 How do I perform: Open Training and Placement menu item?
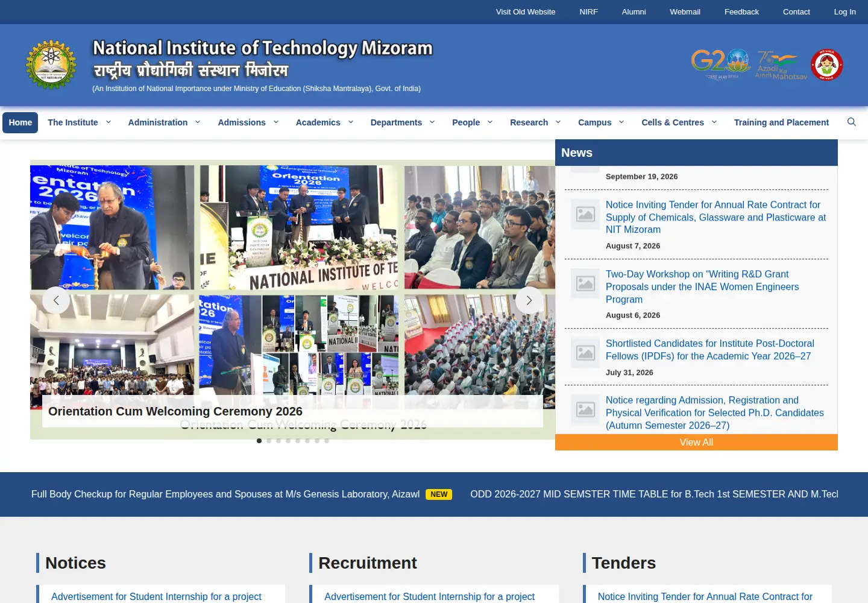(781, 122)
